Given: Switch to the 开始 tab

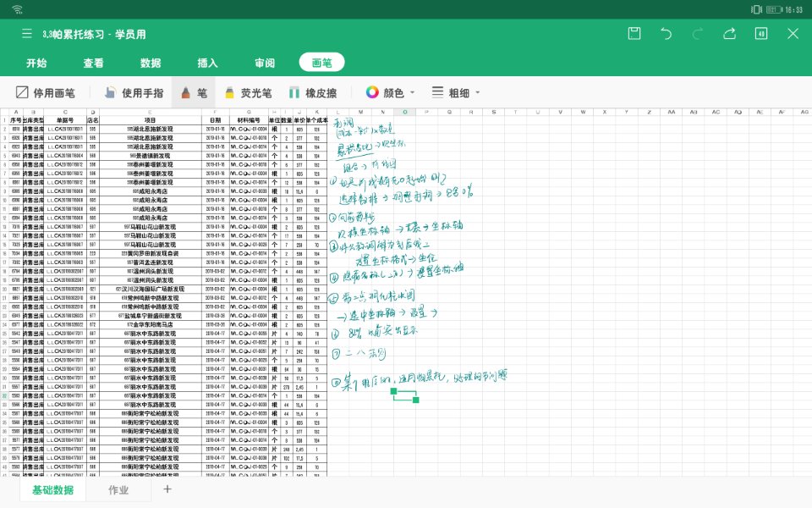Looking at the screenshot, I should (36, 63).
